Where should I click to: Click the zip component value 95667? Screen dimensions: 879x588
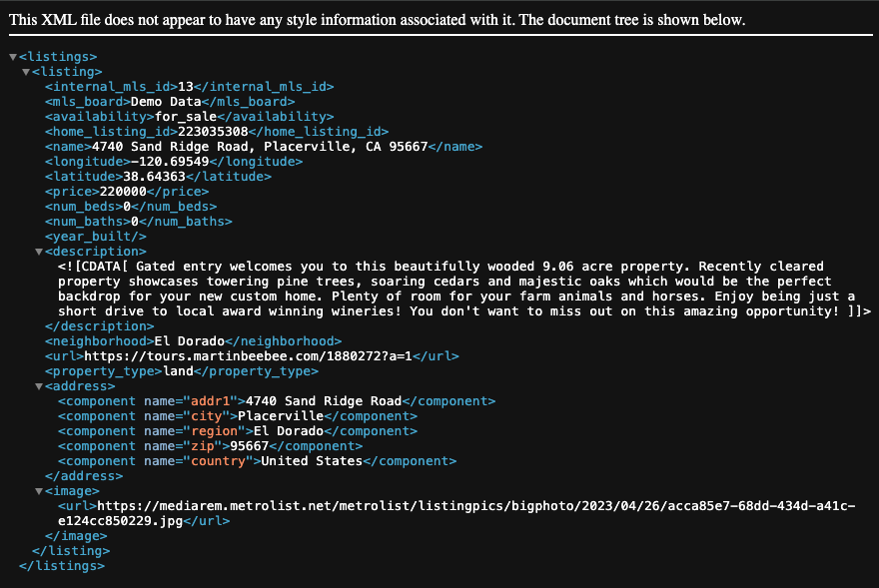coord(251,446)
